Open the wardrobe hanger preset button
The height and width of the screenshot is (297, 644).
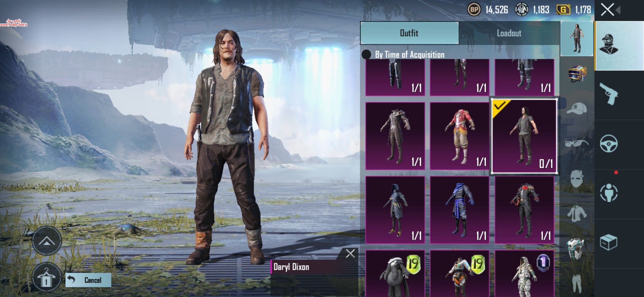coord(46,278)
